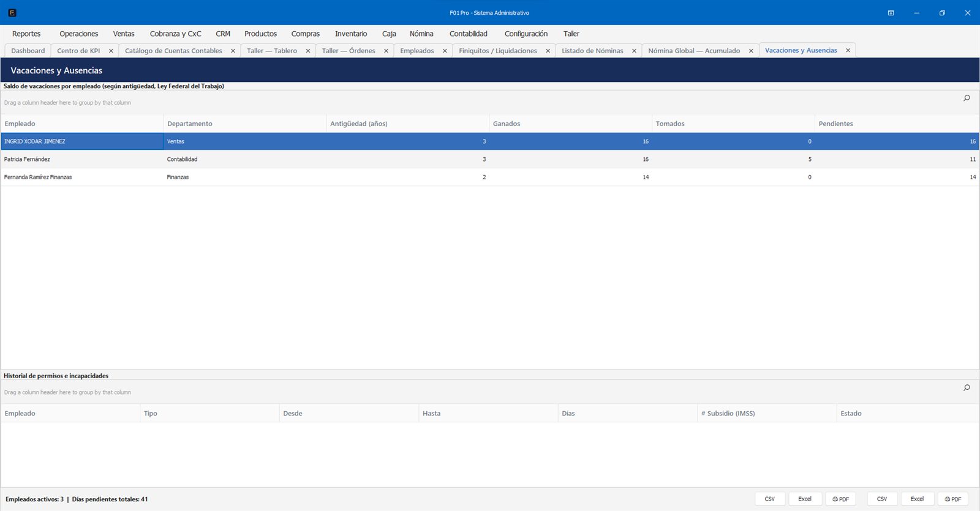Close the Taller — Tablero tab
Image resolution: width=980 pixels, height=511 pixels.
point(308,51)
